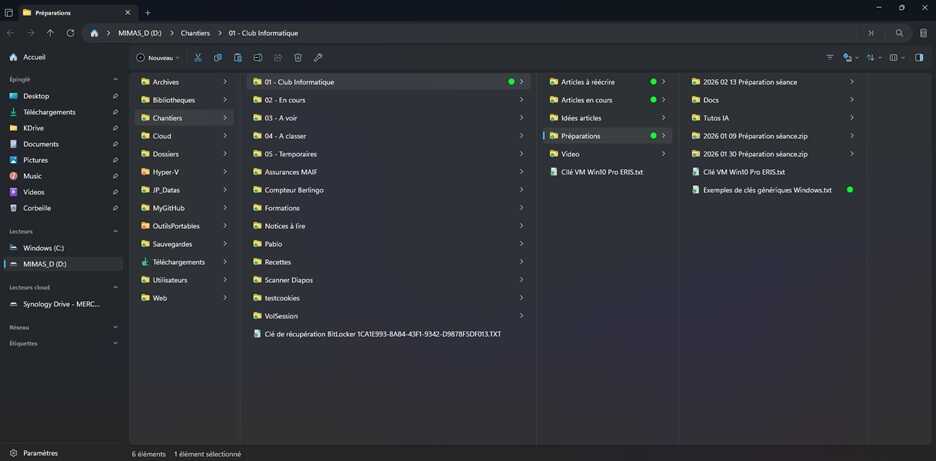Click Chantiers in the breadcrumb path

point(195,33)
